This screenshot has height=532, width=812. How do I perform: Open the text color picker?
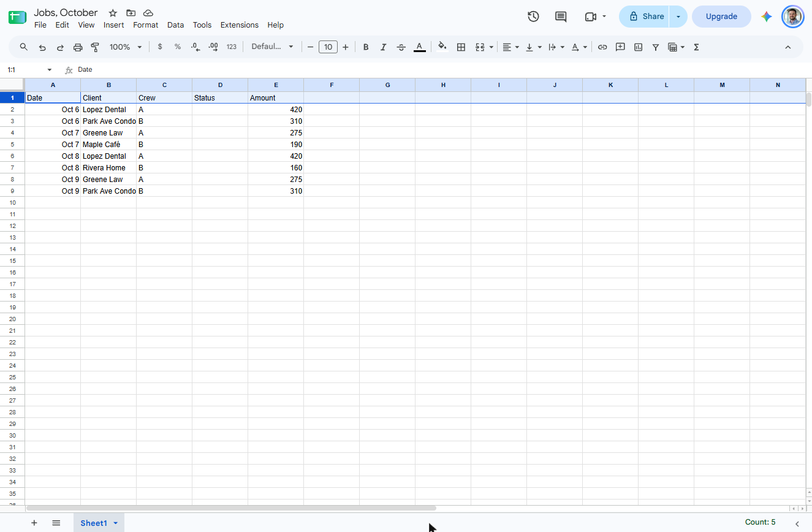coord(419,47)
